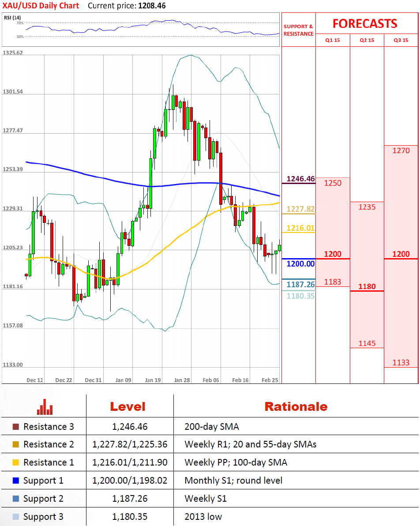420x526 pixels.
Task: Click the Q2 forecast low value 1145
Action: click(x=367, y=343)
